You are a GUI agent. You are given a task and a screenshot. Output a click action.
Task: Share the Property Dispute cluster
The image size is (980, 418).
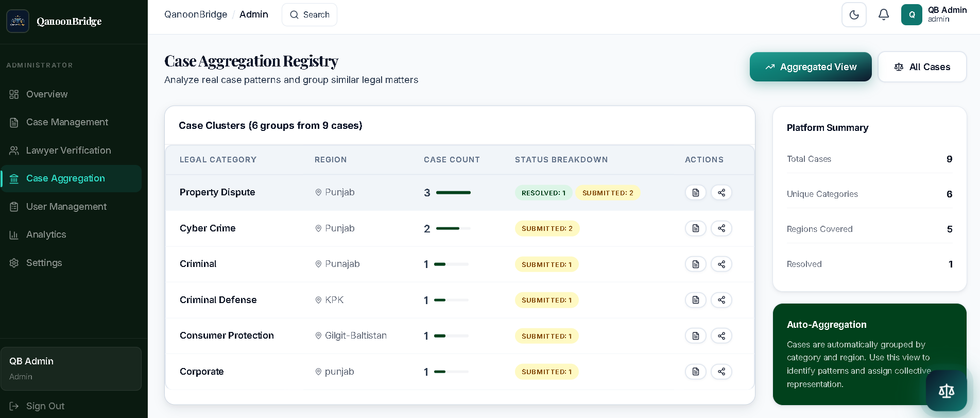pos(721,192)
